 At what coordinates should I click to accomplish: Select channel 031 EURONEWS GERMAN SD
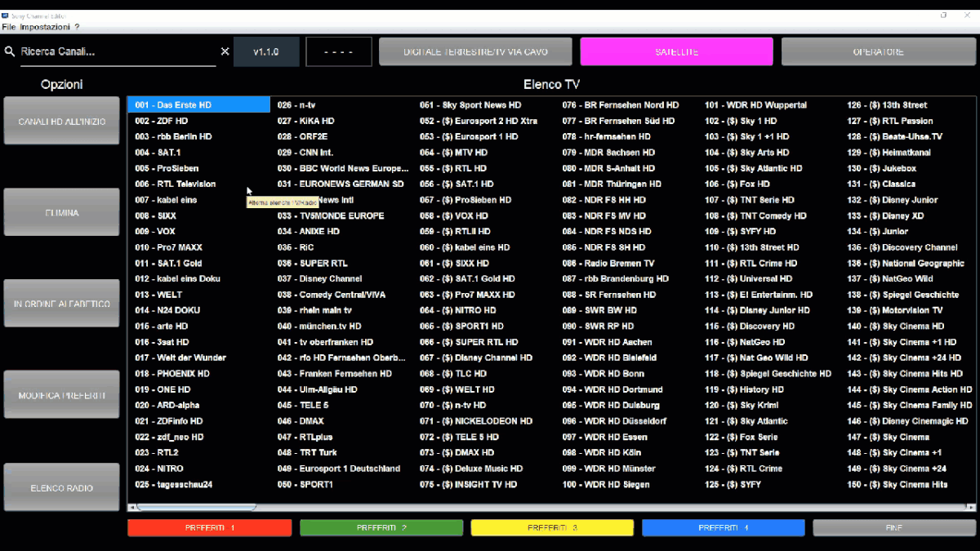[341, 184]
